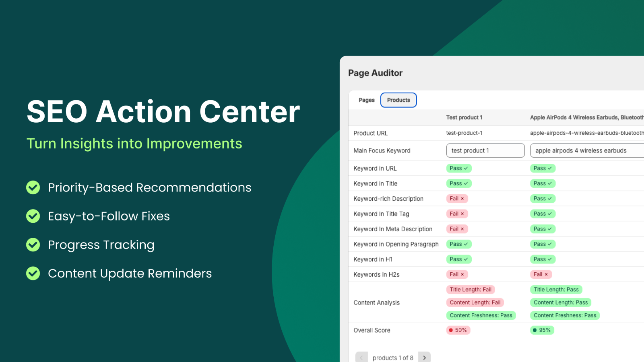The image size is (644, 362).
Task: Click the 50% Overall Score indicator
Action: (x=458, y=330)
